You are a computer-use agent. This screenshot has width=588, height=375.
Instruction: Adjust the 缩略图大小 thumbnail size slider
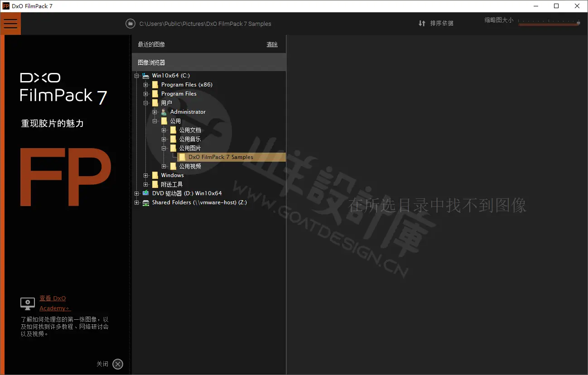coord(549,23)
